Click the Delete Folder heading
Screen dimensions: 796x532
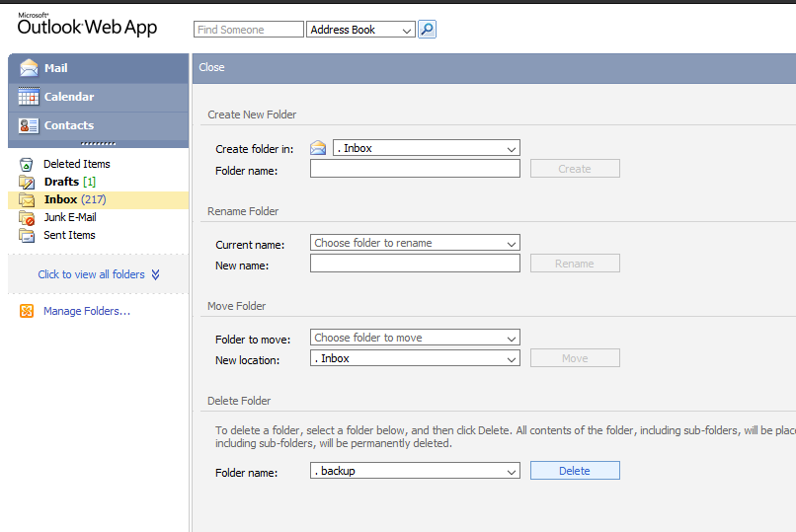point(239,401)
